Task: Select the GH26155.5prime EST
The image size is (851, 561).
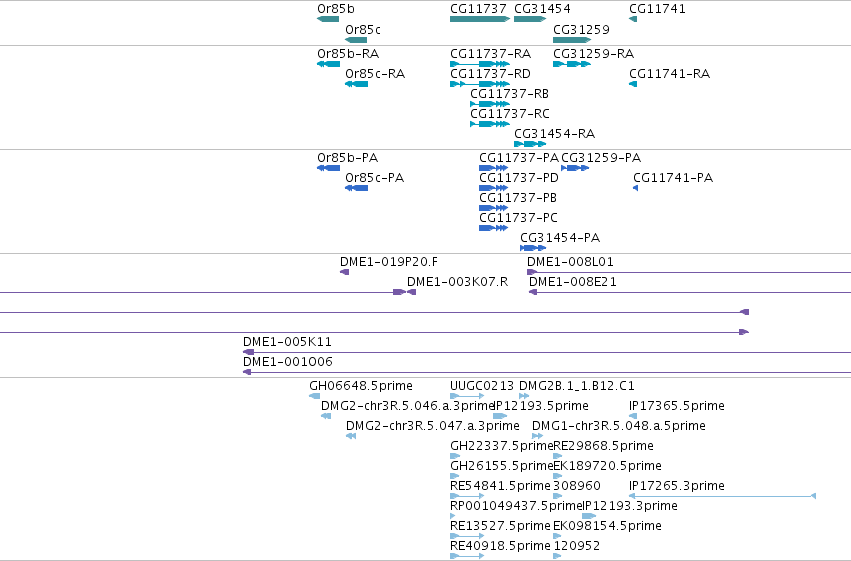Action: [454, 476]
